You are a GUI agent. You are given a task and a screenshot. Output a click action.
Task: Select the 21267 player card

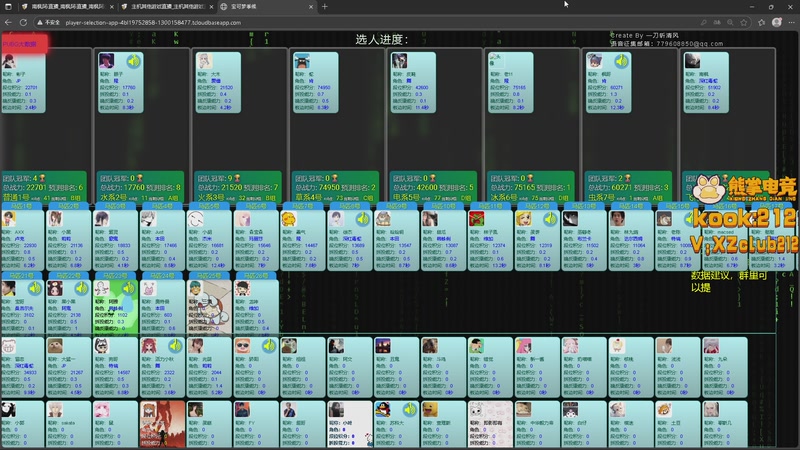click(69, 367)
